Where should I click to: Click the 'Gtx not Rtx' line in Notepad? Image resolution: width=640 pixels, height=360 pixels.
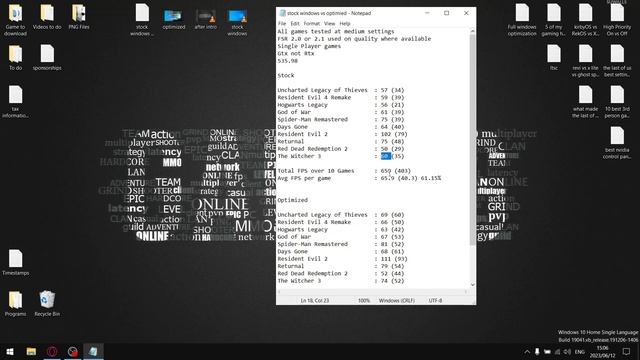[296, 53]
